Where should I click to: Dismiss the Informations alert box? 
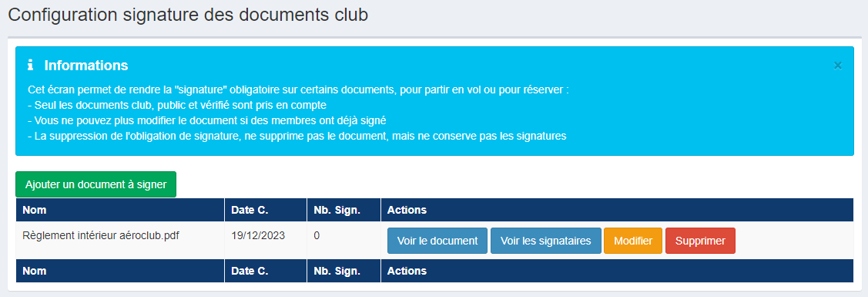[x=837, y=66]
